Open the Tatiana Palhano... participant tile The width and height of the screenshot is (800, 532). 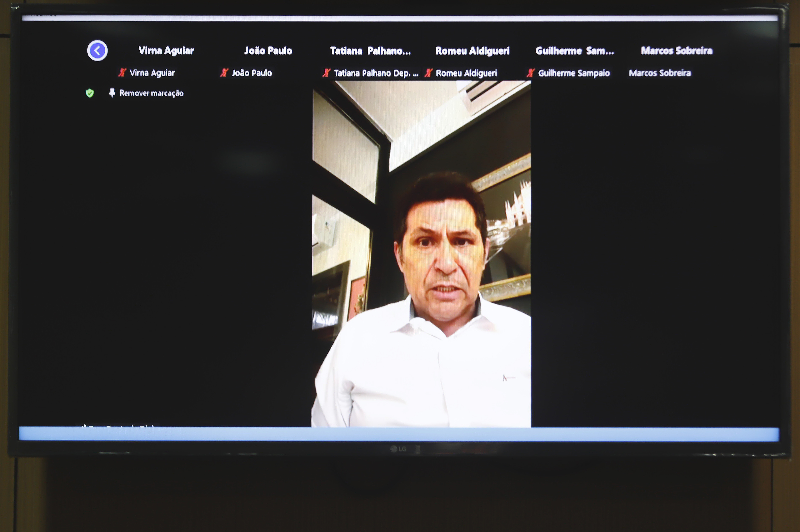370,51
